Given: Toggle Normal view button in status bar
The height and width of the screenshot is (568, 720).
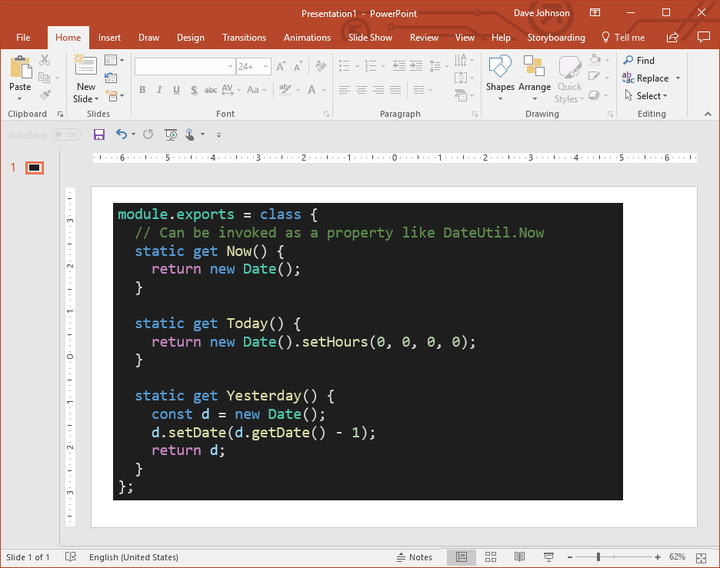Looking at the screenshot, I should click(462, 557).
